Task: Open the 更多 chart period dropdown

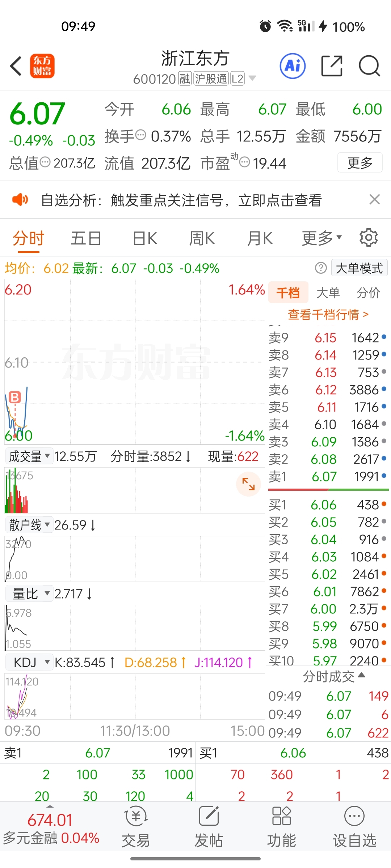Action: point(321,238)
